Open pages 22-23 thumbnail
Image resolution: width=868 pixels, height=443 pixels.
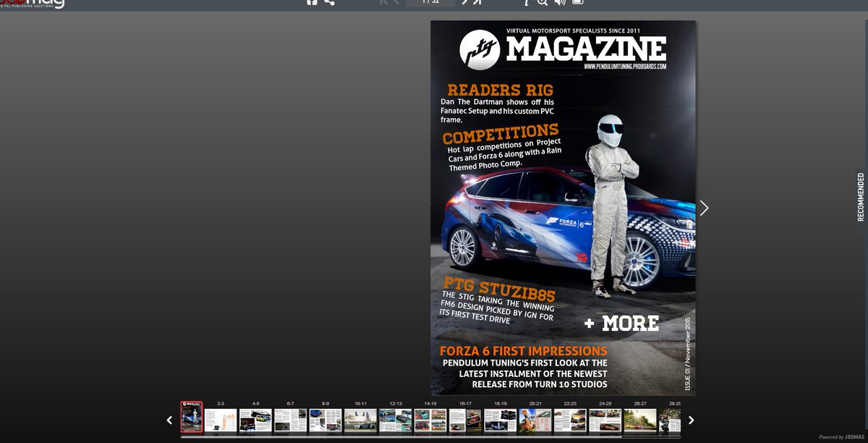pos(570,421)
